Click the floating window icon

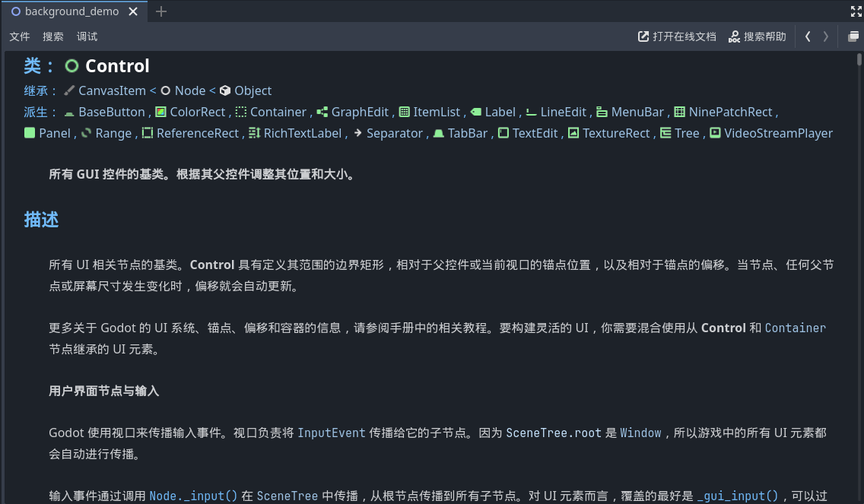click(853, 36)
